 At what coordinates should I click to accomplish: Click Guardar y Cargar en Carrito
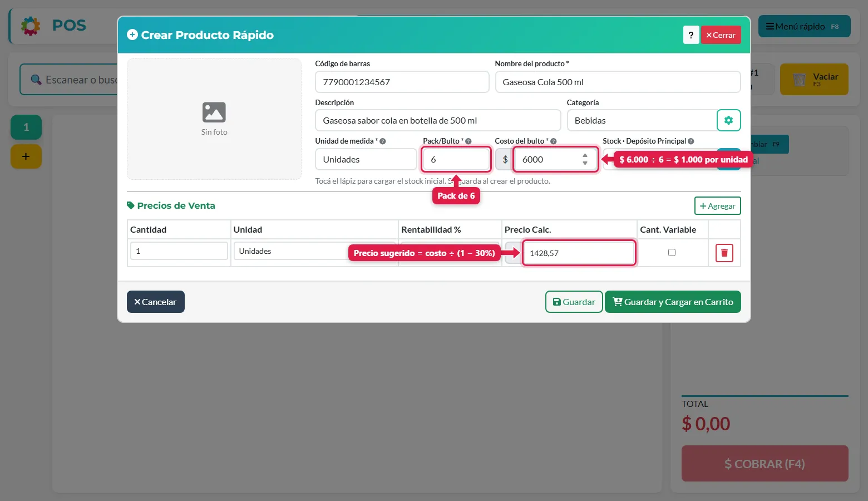pyautogui.click(x=673, y=302)
